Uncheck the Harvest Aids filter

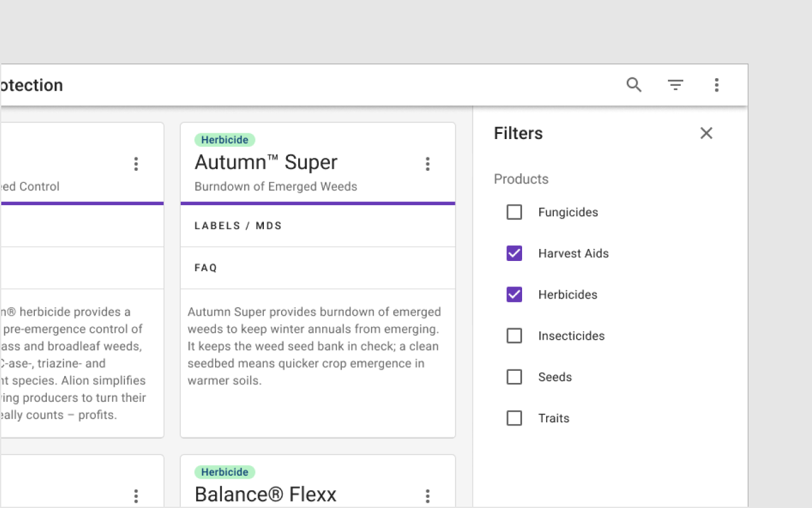[x=514, y=253]
